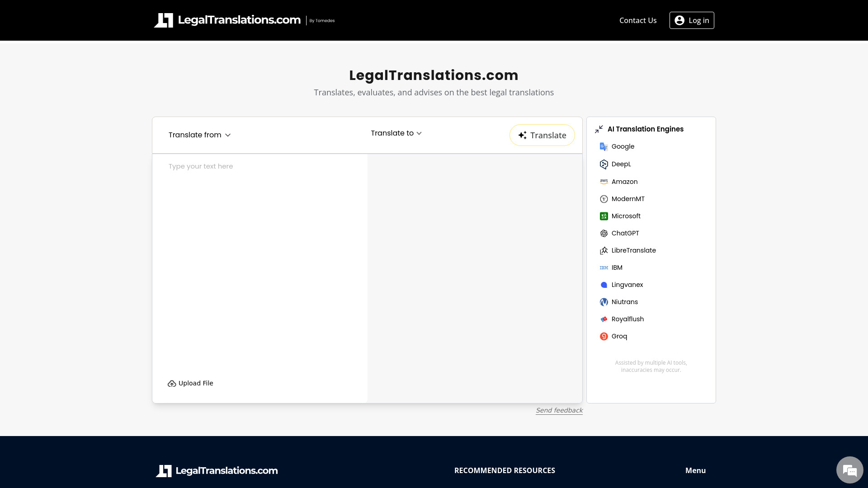Select the Amazon AWS translation icon

pyautogui.click(x=604, y=181)
